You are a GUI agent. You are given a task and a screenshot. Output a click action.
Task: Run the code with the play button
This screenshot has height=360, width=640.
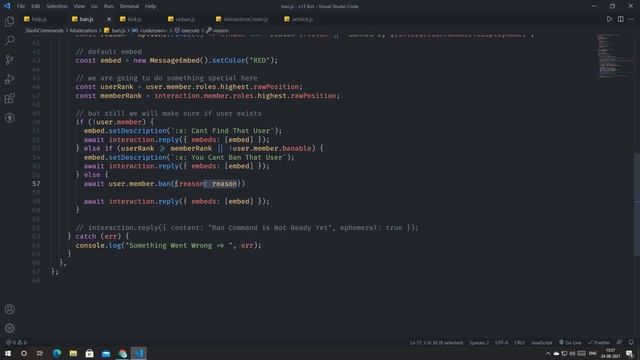coord(609,19)
